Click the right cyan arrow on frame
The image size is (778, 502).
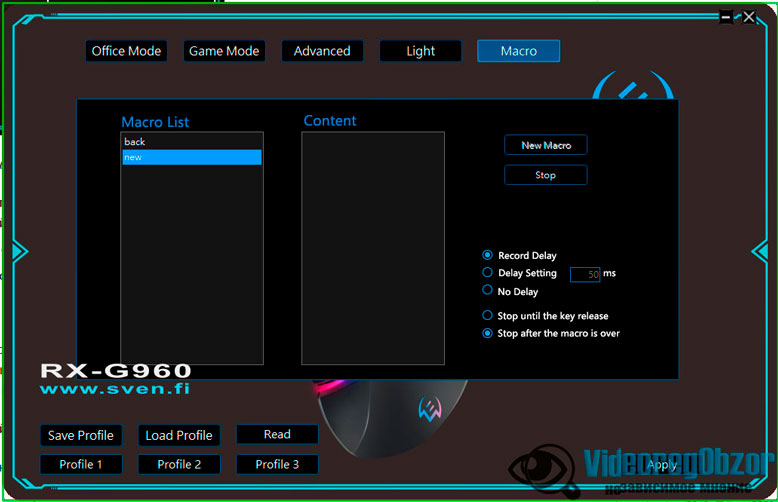tap(760, 251)
